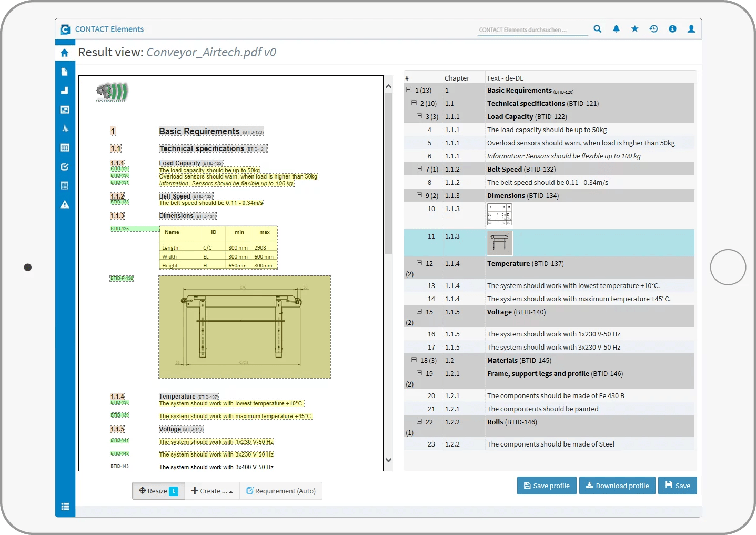
Task: Click the company logo in the PDF
Action: (x=112, y=92)
